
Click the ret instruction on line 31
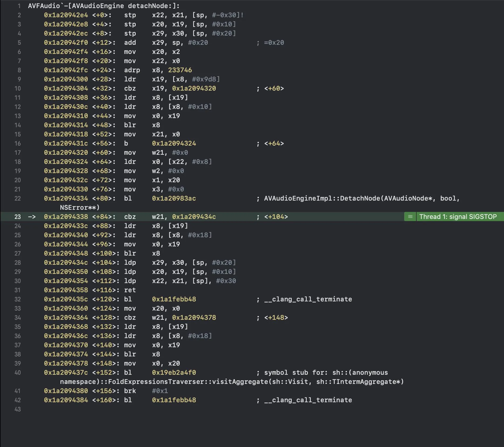click(x=130, y=290)
